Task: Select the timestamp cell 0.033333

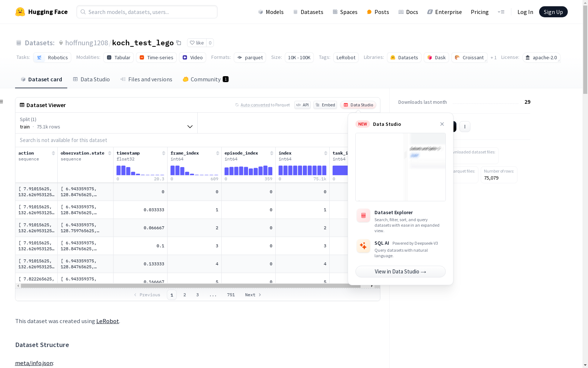Action: [x=140, y=210]
